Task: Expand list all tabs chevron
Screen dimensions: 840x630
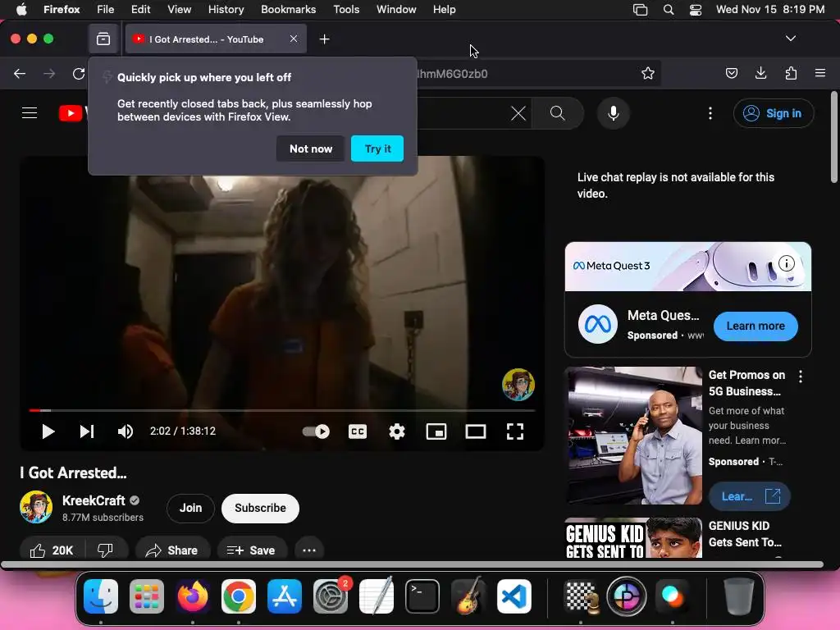Action: click(x=790, y=39)
